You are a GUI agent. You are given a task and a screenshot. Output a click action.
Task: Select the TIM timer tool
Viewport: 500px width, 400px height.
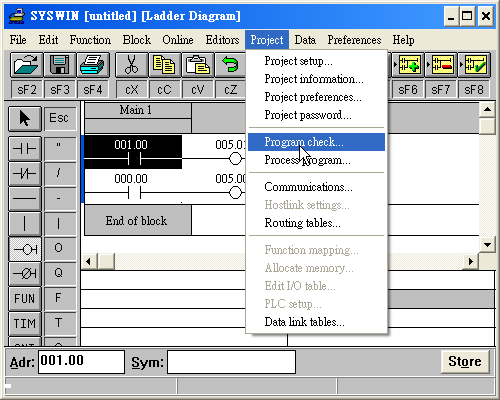click(25, 324)
